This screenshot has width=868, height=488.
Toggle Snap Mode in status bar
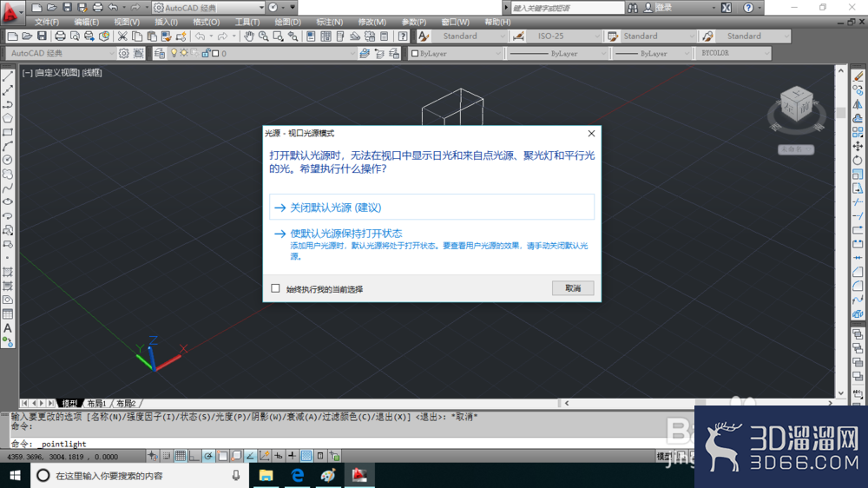[x=167, y=456]
